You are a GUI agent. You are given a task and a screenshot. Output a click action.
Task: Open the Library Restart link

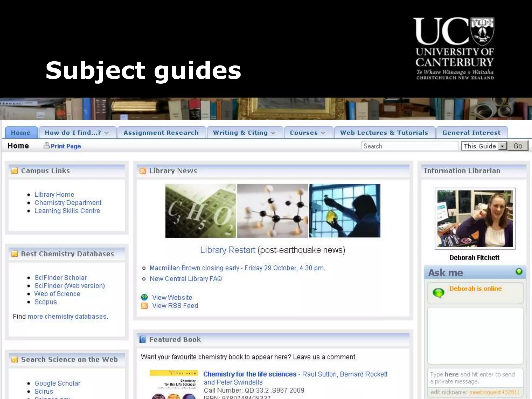[x=228, y=250]
